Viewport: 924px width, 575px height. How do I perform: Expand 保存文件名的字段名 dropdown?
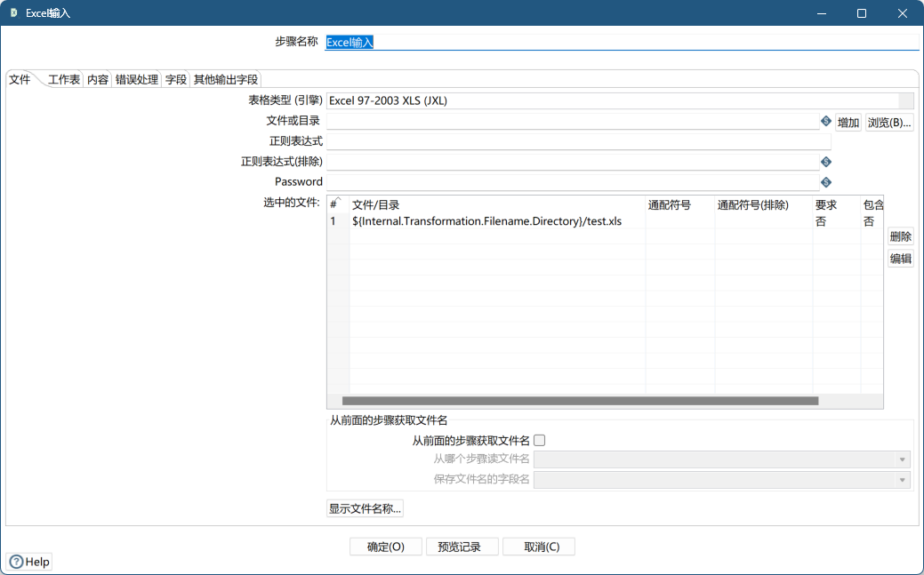point(903,480)
